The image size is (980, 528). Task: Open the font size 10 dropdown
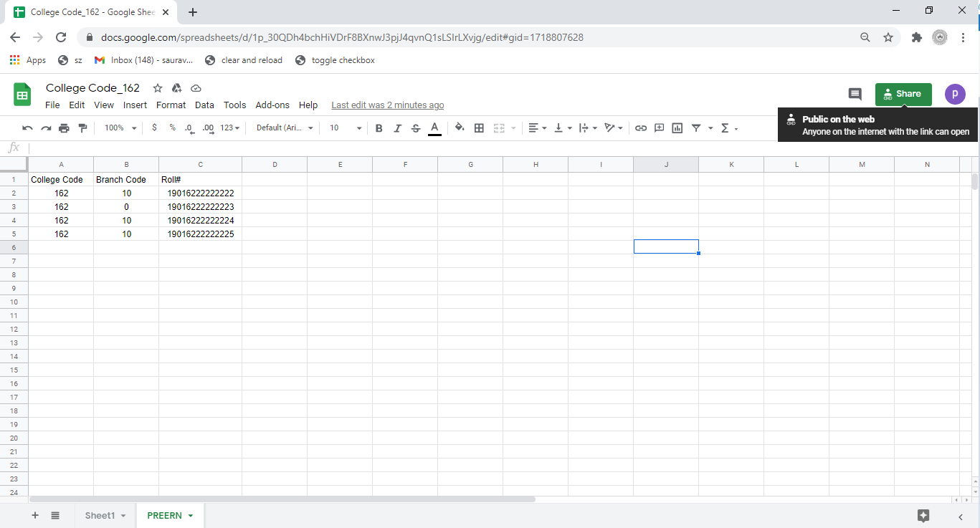(345, 128)
